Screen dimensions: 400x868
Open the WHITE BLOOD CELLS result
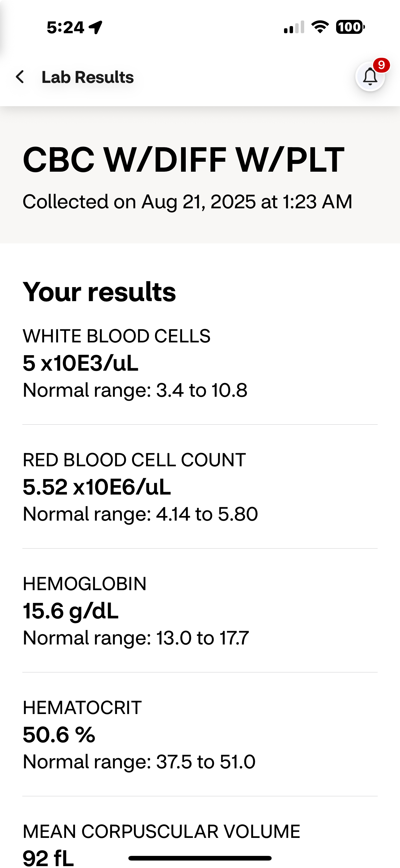coord(200,363)
